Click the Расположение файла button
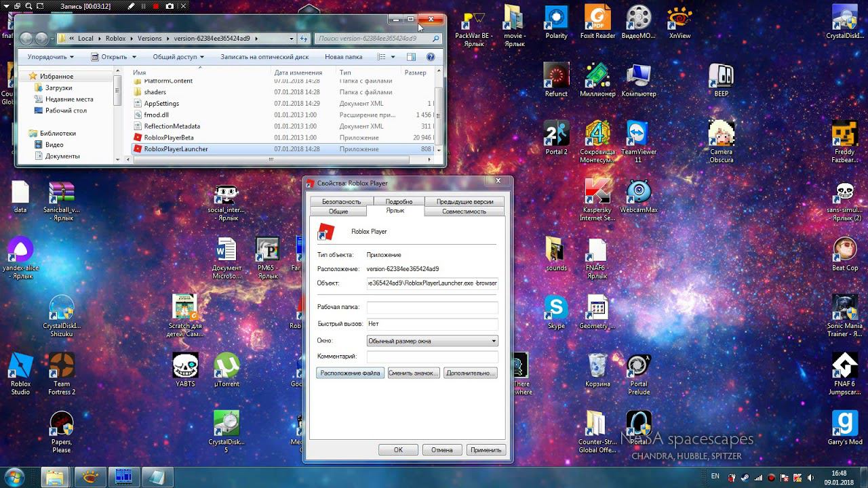Viewport: 868px width, 488px height. click(351, 373)
